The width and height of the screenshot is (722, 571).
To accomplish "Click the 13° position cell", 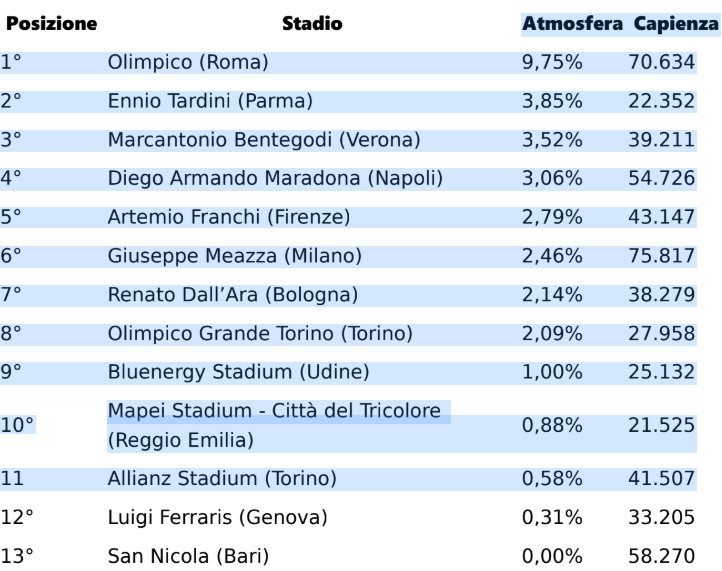I will (x=15, y=554).
